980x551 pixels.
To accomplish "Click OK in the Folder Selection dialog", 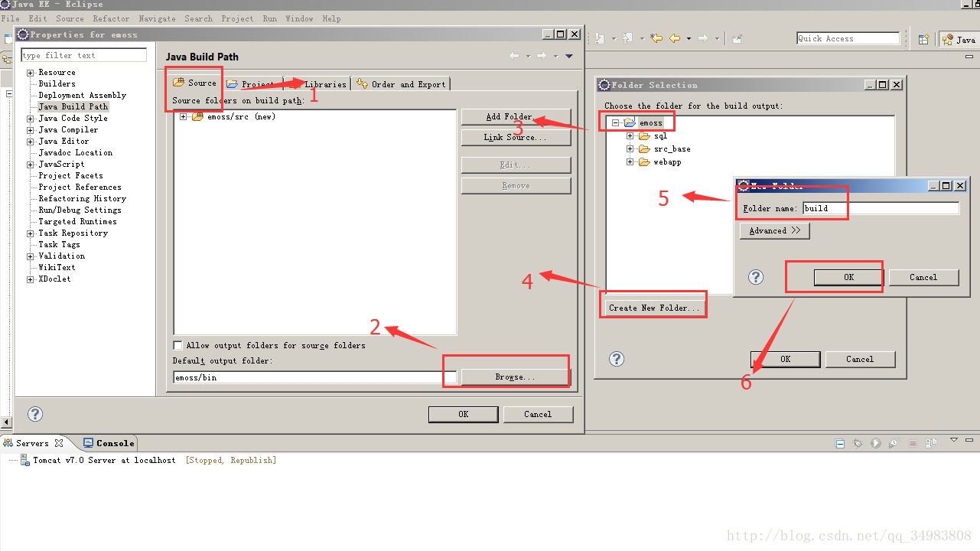I will pos(785,359).
